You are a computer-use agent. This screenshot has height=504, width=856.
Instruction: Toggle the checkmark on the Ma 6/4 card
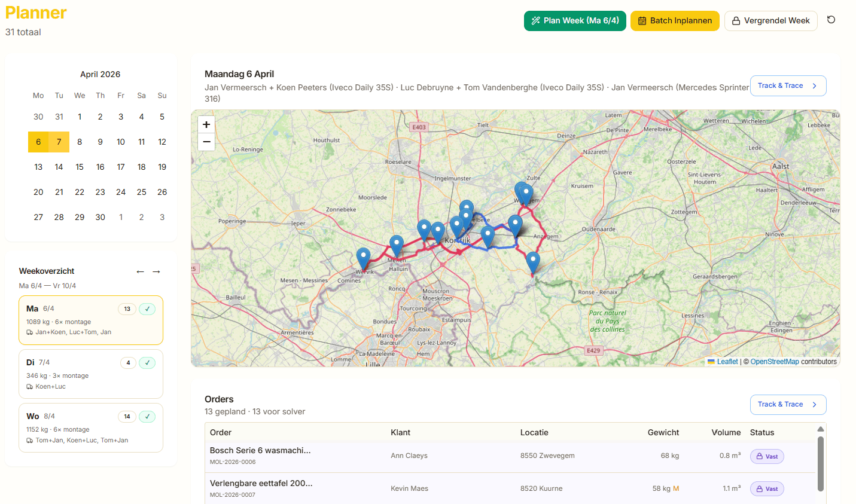coord(147,309)
